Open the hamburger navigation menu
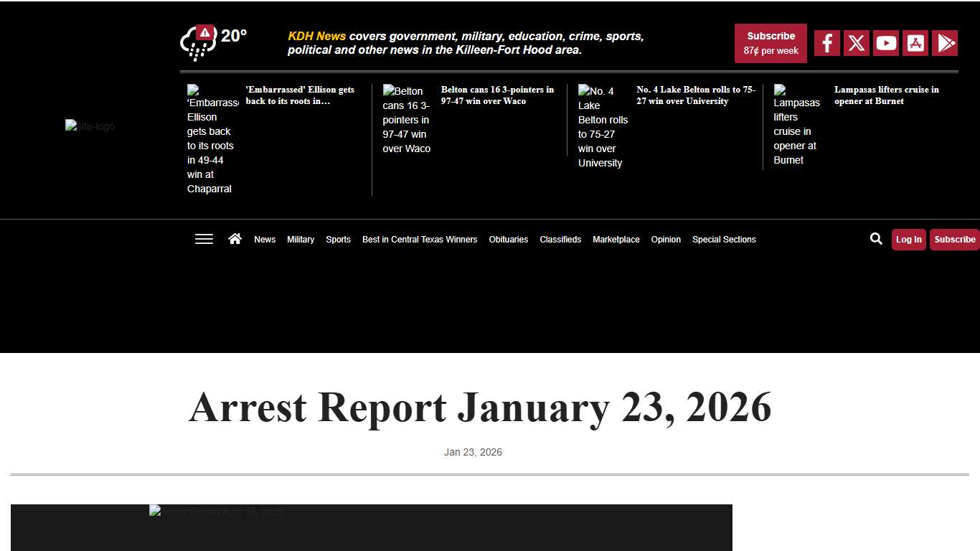The image size is (980, 551). coord(204,239)
